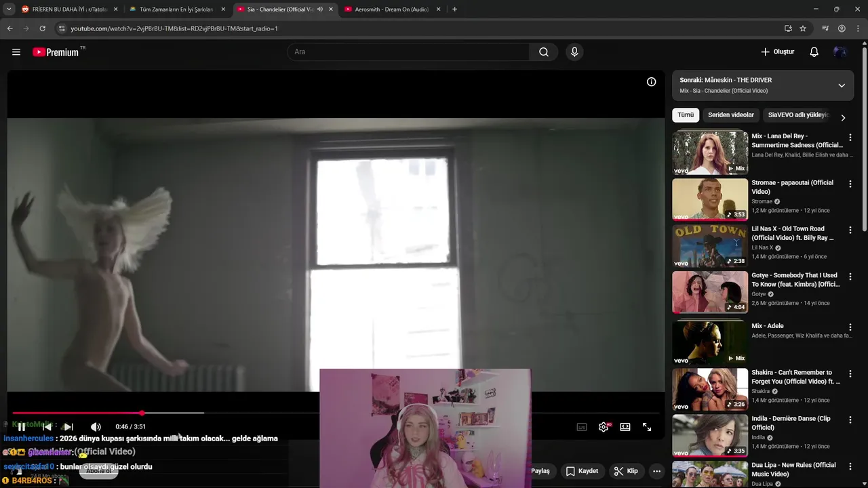This screenshot has height=488, width=868.
Task: Pause the Chandelier video
Action: point(22,427)
